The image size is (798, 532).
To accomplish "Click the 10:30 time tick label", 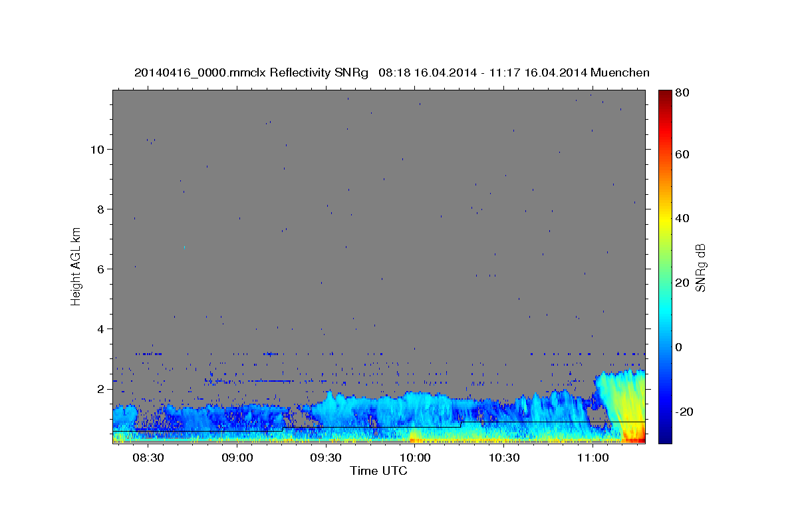I will tap(504, 458).
